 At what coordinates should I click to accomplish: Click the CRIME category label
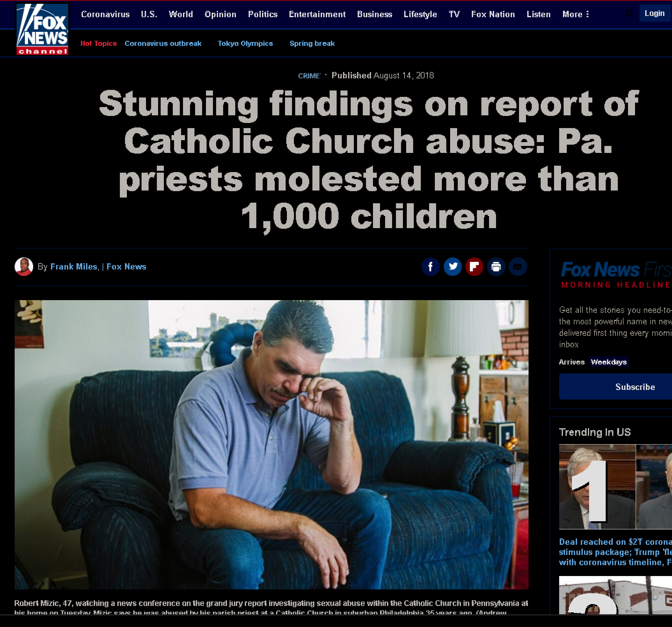tap(309, 76)
